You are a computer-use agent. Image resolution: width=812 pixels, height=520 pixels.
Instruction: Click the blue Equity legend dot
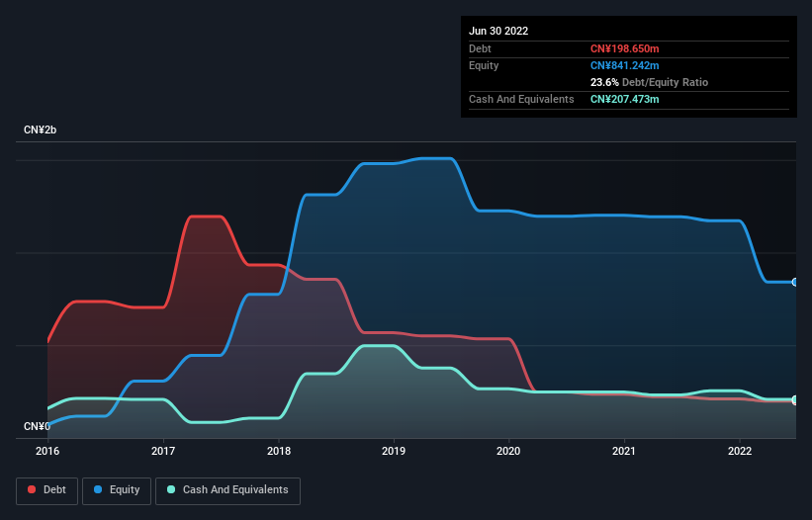[x=98, y=489]
